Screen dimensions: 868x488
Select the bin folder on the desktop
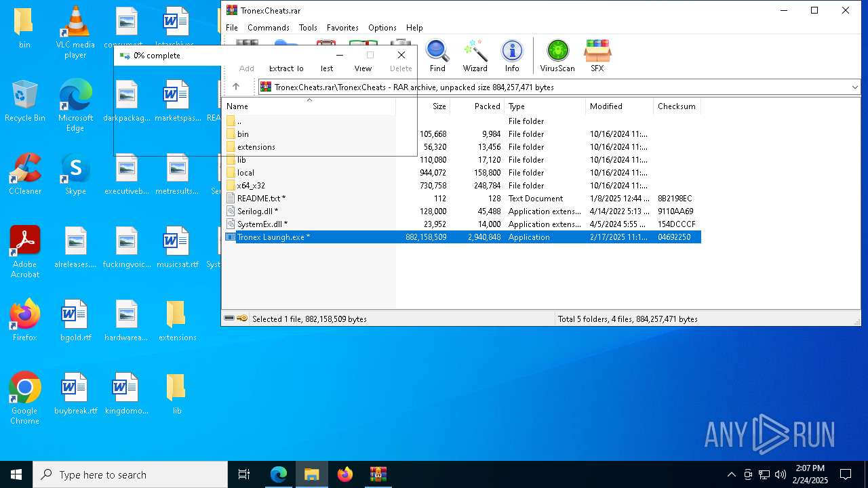(x=25, y=27)
